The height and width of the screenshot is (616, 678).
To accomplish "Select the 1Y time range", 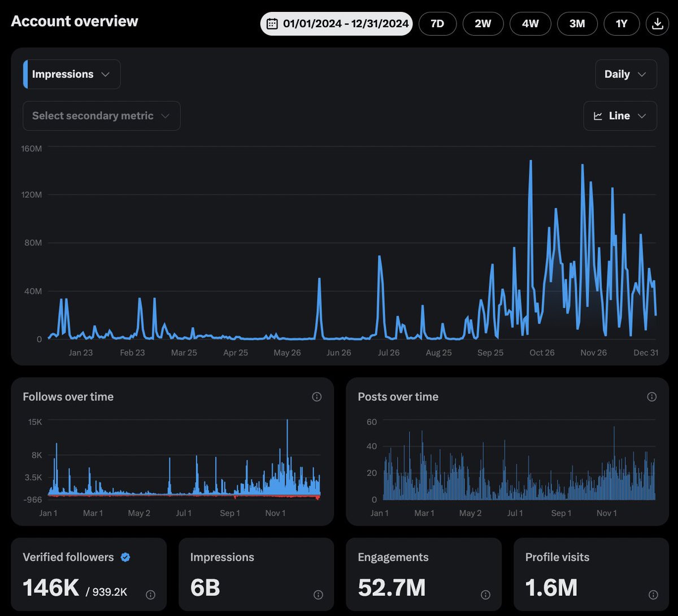I will (621, 24).
